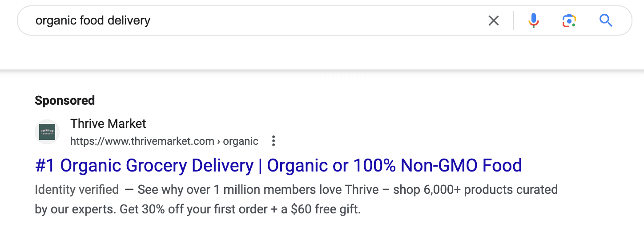The height and width of the screenshot is (237, 644).
Task: Click the vertical divider beside the microphone
Action: [514, 20]
